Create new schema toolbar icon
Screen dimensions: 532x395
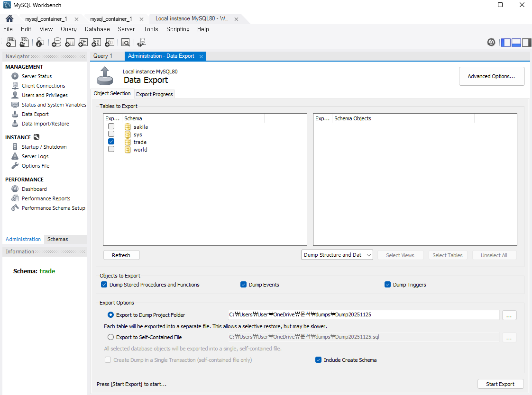(x=56, y=42)
